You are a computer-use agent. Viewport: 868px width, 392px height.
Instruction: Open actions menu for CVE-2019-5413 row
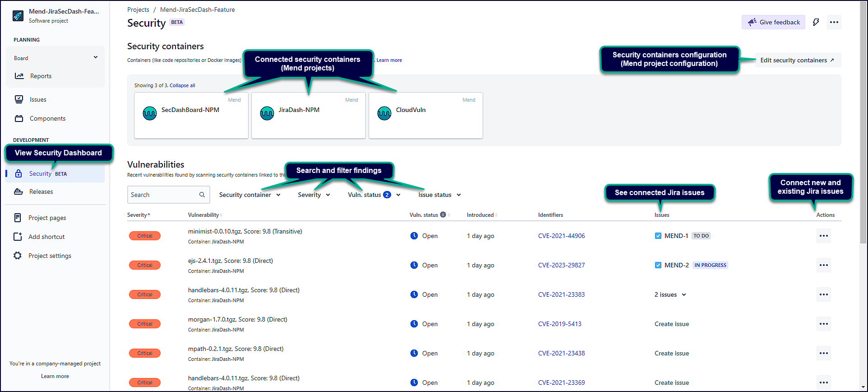(x=823, y=324)
